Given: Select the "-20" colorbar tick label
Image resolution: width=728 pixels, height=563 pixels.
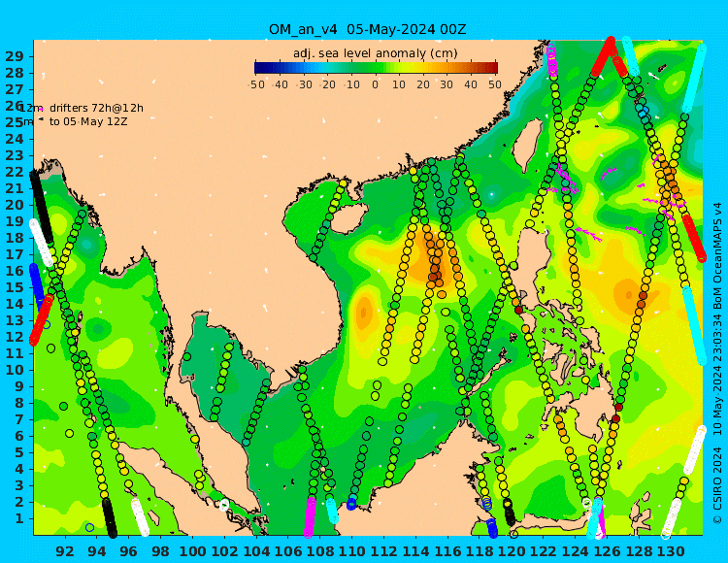Looking at the screenshot, I should pyautogui.click(x=329, y=85).
